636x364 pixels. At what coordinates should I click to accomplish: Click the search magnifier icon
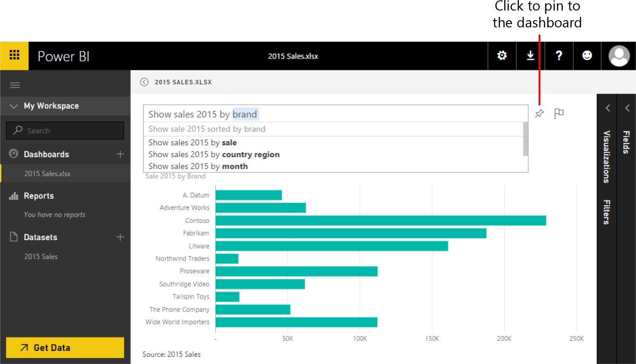(18, 130)
